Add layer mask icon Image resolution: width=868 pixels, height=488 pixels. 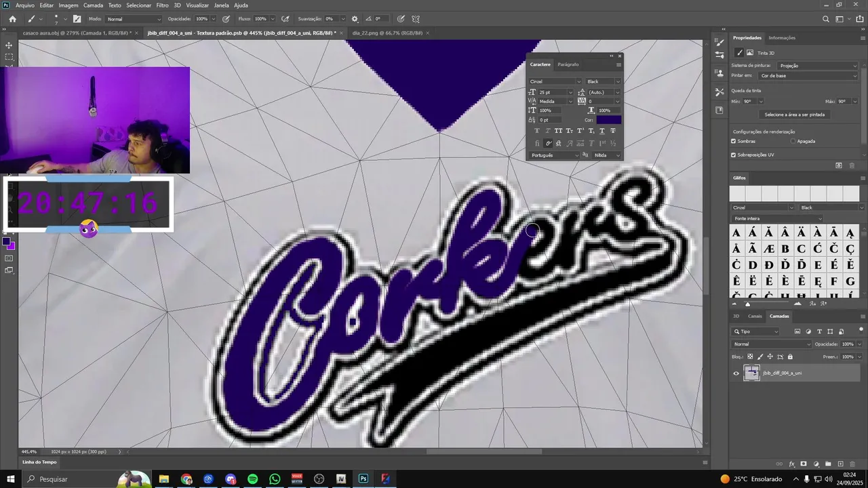tap(804, 464)
